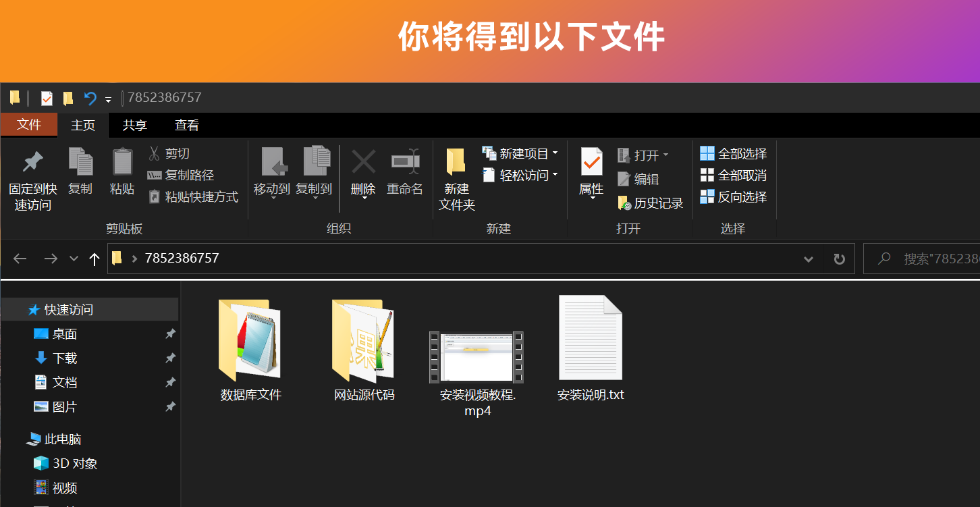This screenshot has height=507, width=980.
Task: Click Invert Selection option
Action: click(734, 197)
